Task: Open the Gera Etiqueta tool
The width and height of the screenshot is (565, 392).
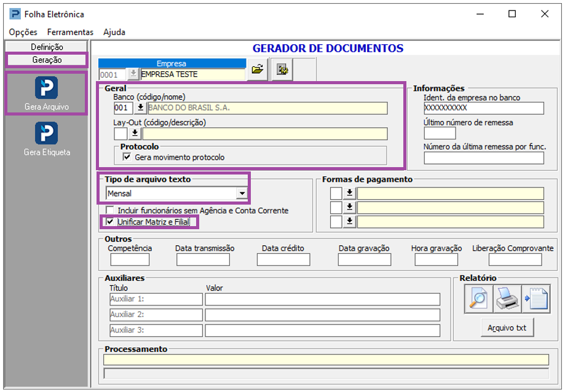Action: (x=46, y=133)
